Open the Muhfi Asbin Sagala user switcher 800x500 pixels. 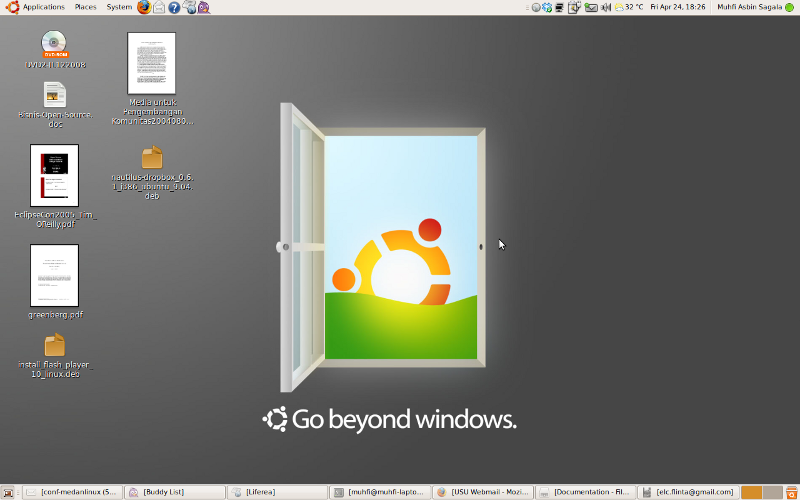tap(749, 7)
